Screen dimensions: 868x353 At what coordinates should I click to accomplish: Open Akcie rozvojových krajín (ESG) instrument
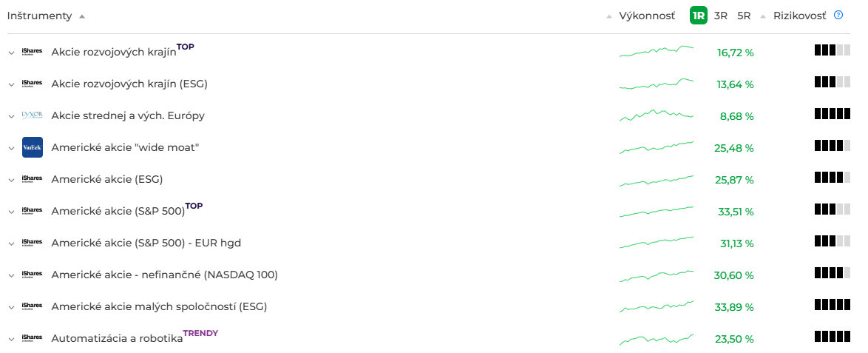[x=129, y=84]
